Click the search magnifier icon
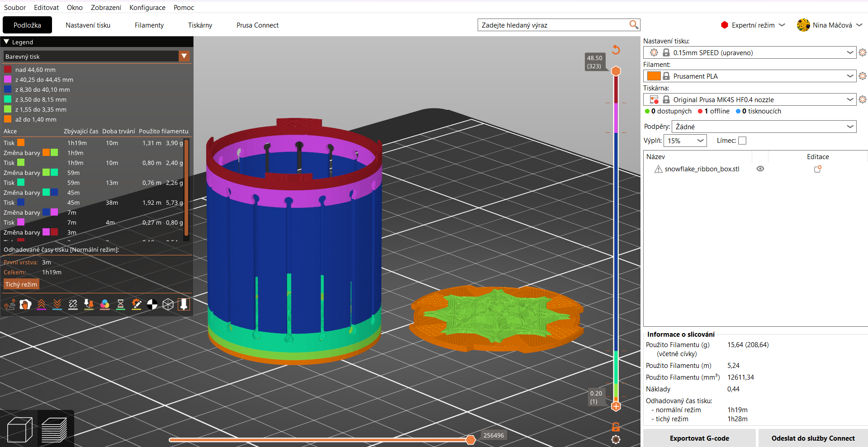Image resolution: width=868 pixels, height=447 pixels. tap(634, 25)
